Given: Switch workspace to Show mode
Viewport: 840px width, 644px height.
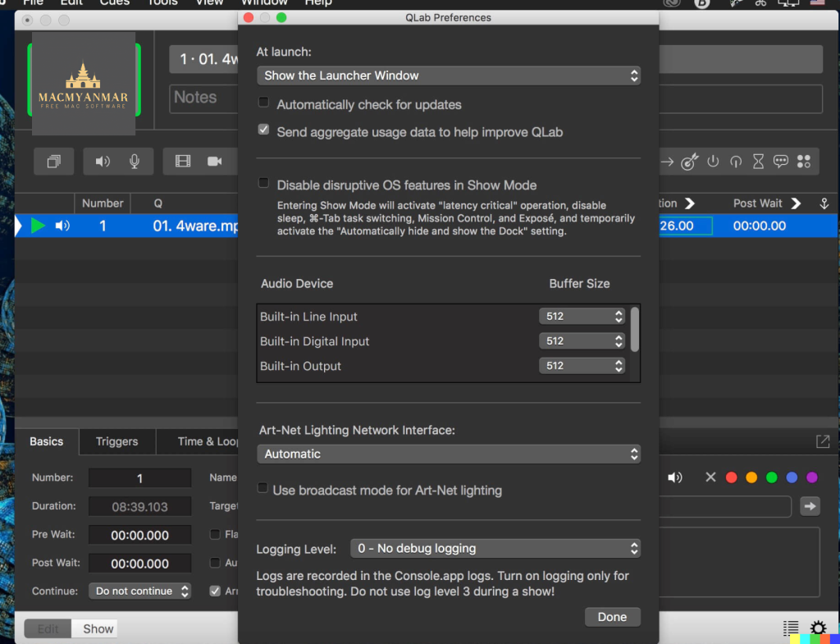Looking at the screenshot, I should tap(95, 628).
